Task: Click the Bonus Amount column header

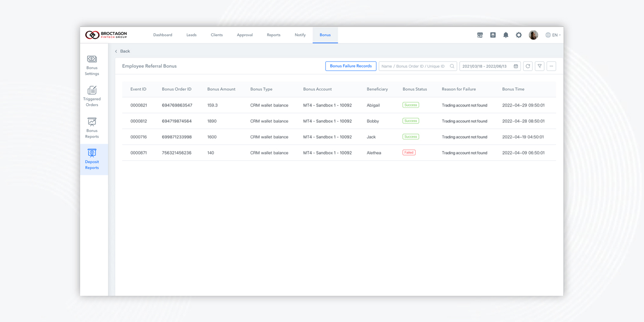Action: pyautogui.click(x=221, y=89)
